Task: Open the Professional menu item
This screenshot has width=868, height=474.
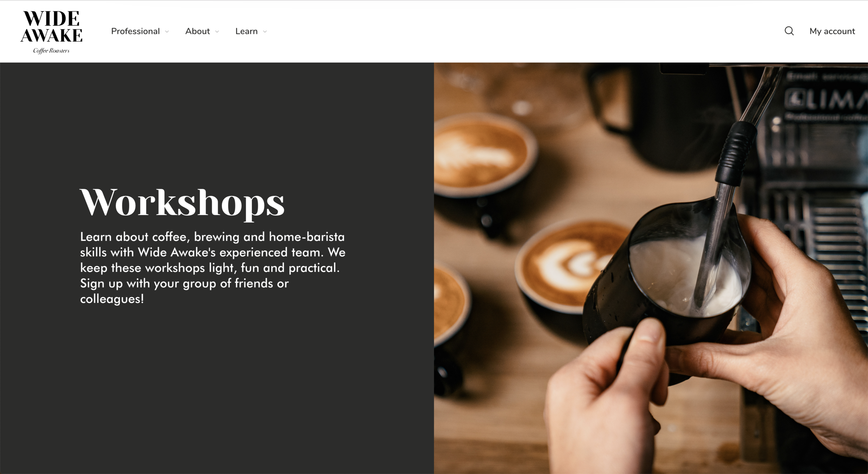Action: (x=135, y=31)
